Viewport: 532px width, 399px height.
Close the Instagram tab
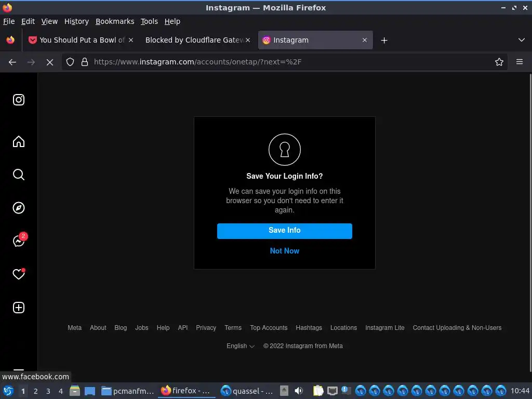[365, 40]
